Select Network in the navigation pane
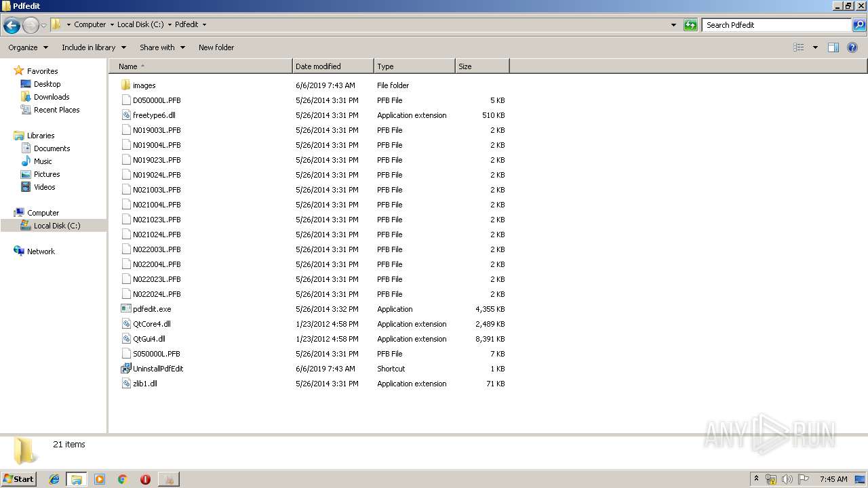 (41, 251)
